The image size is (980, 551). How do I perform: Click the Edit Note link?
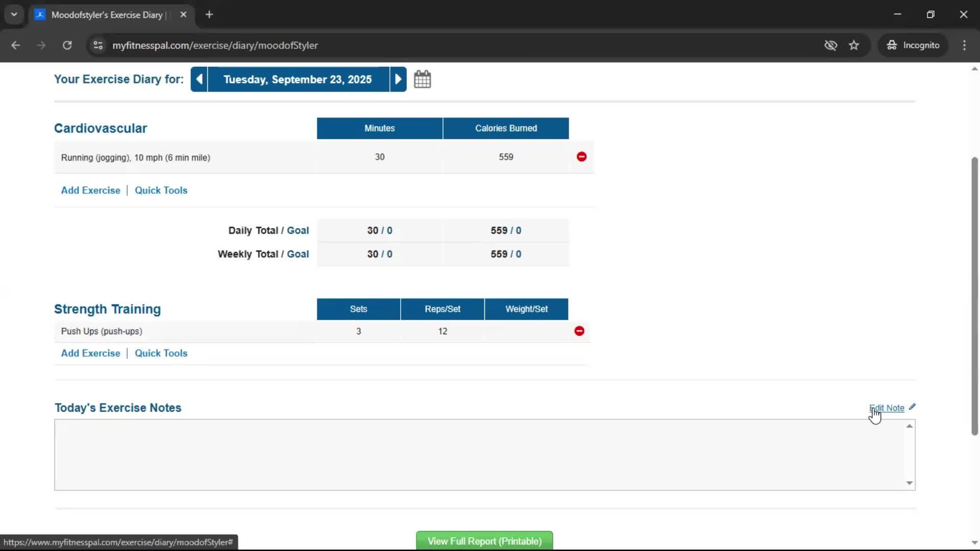(x=887, y=408)
